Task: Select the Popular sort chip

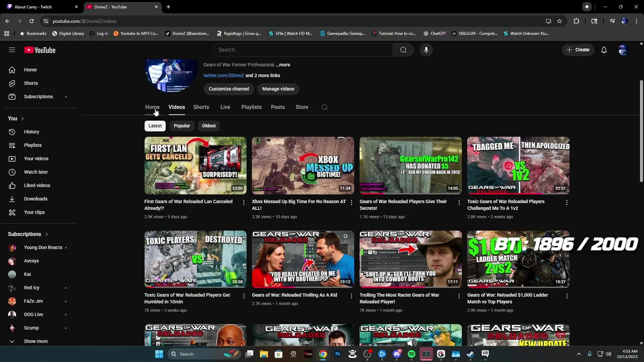Action: click(x=182, y=126)
